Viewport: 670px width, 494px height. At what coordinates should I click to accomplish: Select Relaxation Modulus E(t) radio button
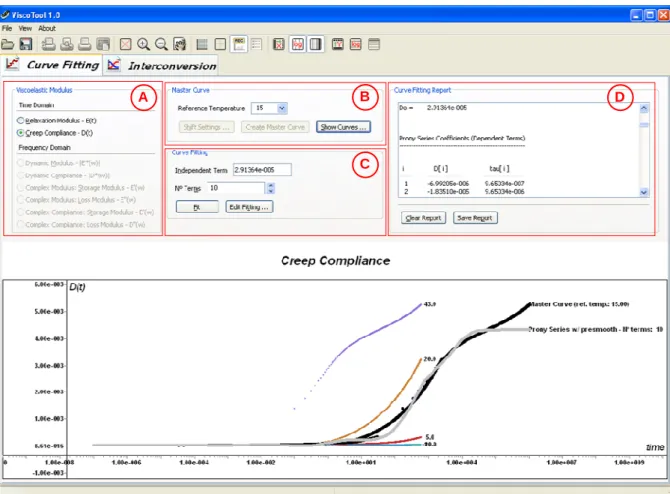(x=20, y=121)
